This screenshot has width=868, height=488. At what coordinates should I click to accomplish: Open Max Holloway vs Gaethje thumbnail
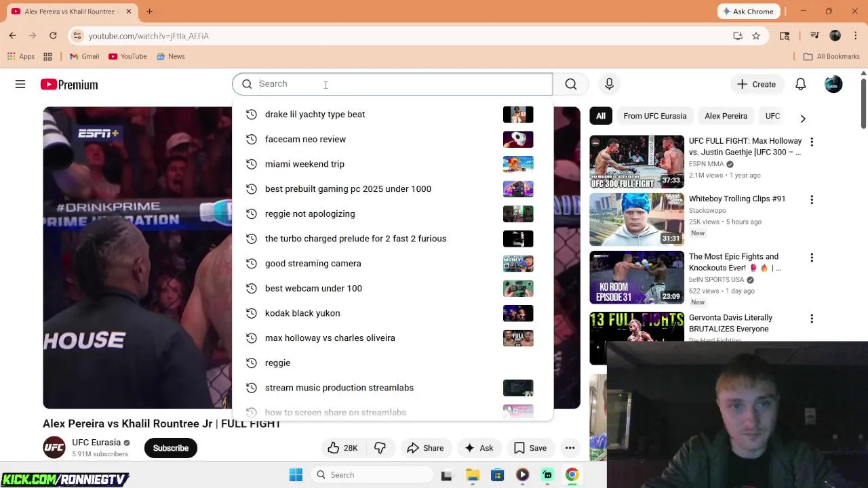(x=637, y=162)
